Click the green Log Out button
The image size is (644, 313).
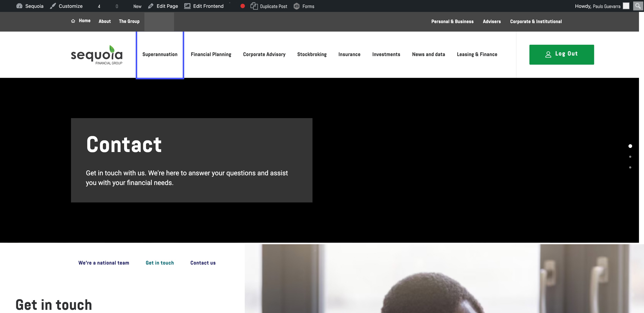tap(561, 55)
